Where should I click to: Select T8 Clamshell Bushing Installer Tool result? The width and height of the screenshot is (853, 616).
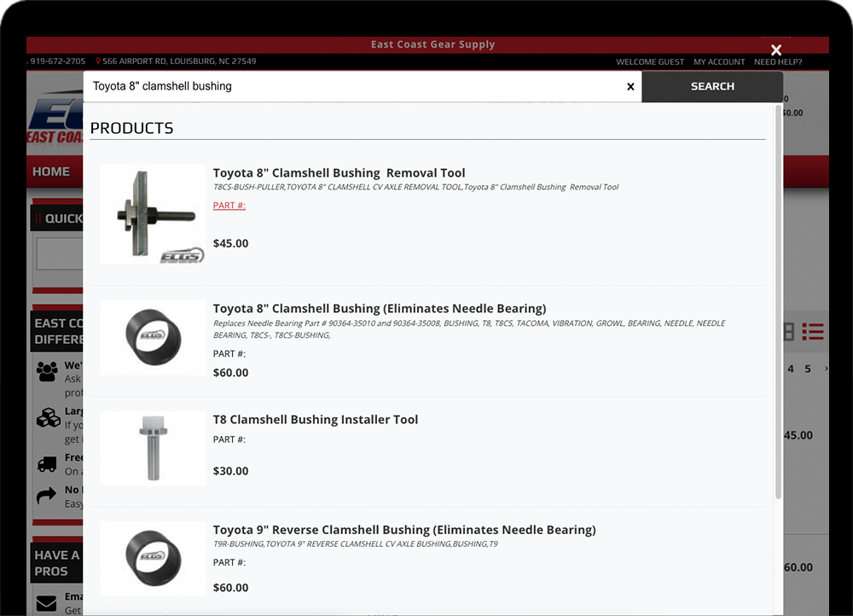click(316, 420)
